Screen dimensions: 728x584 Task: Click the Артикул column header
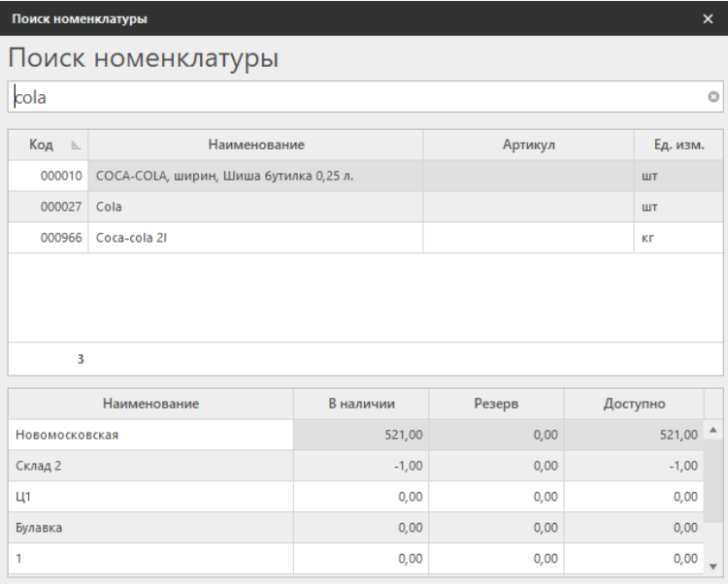pyautogui.click(x=528, y=146)
